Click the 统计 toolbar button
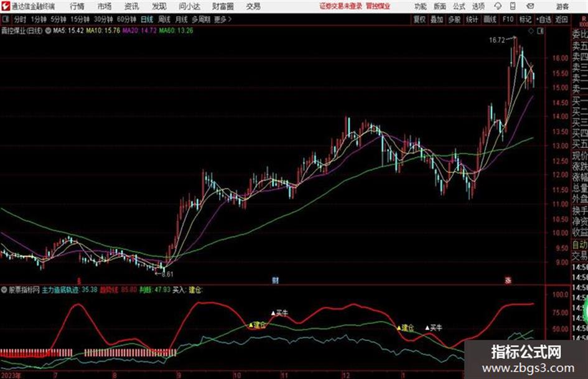The width and height of the screenshot is (588, 379). click(x=472, y=19)
